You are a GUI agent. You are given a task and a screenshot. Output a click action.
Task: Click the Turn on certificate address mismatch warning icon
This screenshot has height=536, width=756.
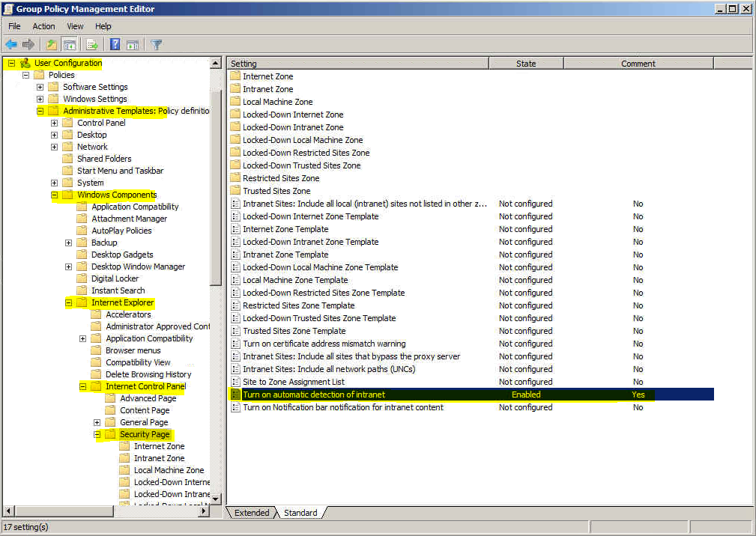235,344
